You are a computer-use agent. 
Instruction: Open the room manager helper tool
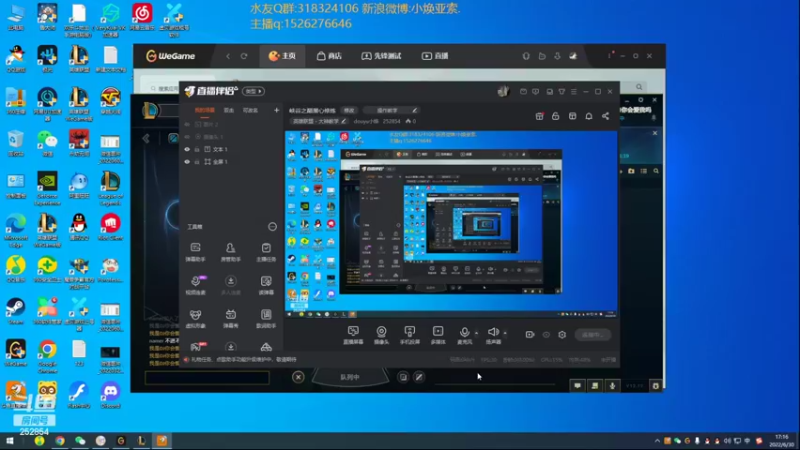point(231,252)
